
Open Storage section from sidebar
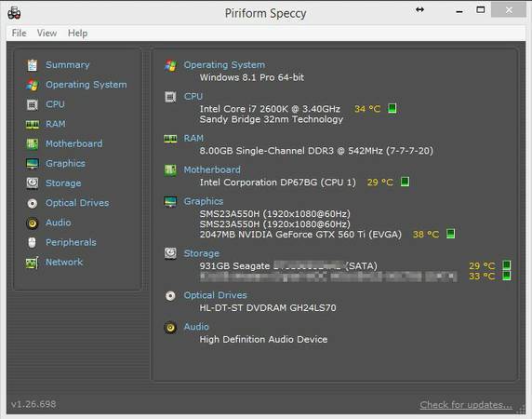pos(63,183)
